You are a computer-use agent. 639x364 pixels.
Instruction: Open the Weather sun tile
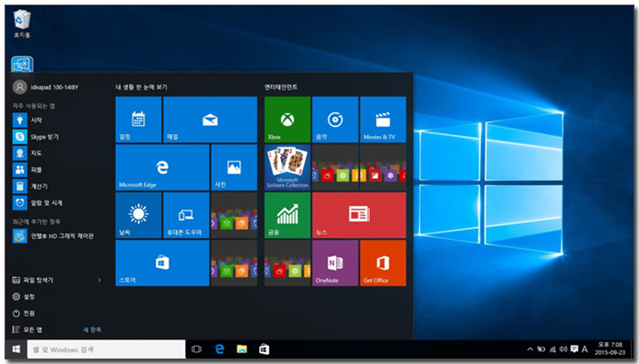[139, 215]
